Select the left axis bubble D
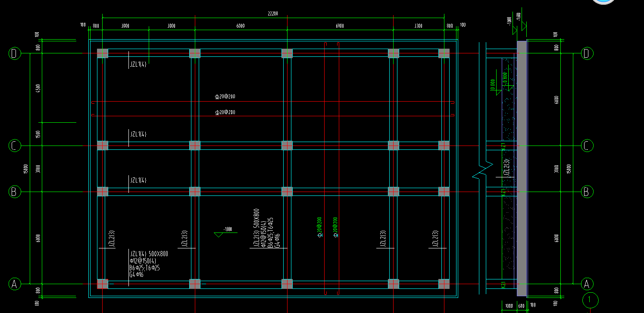Image resolution: width=644 pixels, height=313 pixels. (15, 53)
